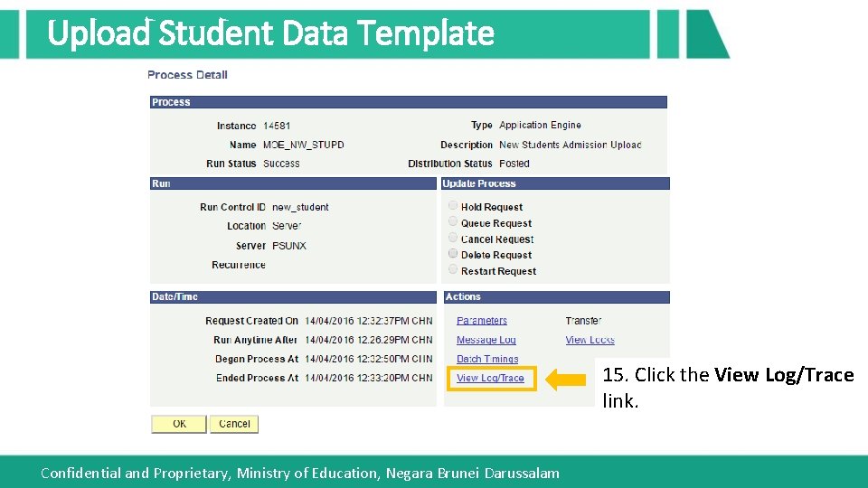
Task: Click the View Log/Trace link
Action: pyautogui.click(x=490, y=378)
